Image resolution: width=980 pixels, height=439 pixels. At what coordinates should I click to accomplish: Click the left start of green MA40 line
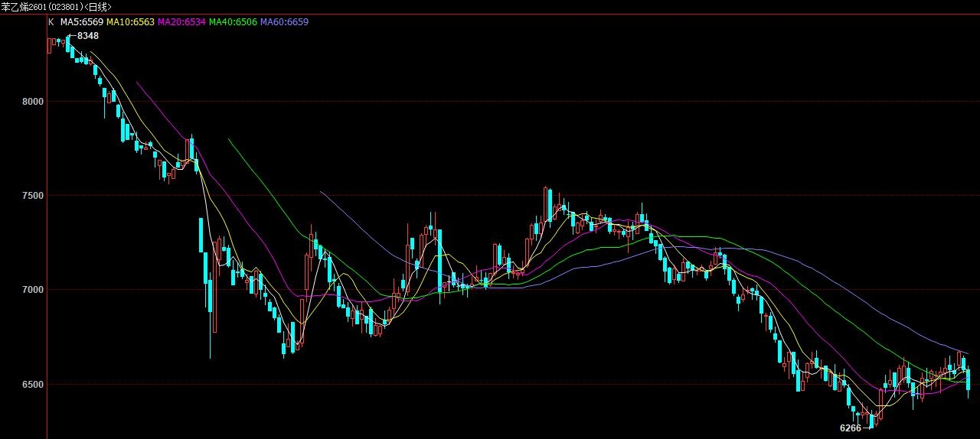(229, 139)
